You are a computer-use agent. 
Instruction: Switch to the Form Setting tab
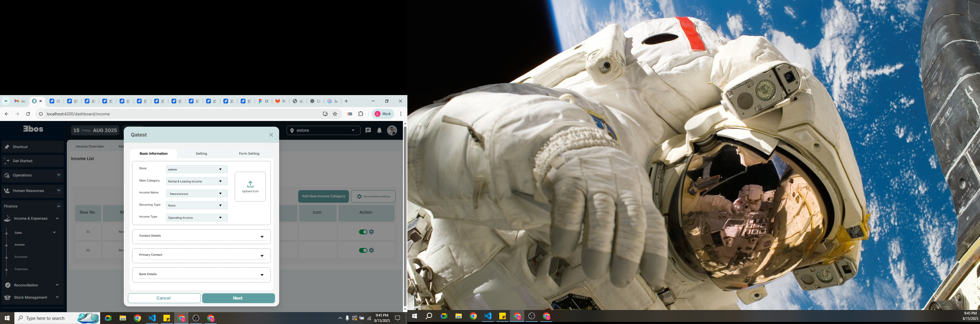pyautogui.click(x=249, y=154)
